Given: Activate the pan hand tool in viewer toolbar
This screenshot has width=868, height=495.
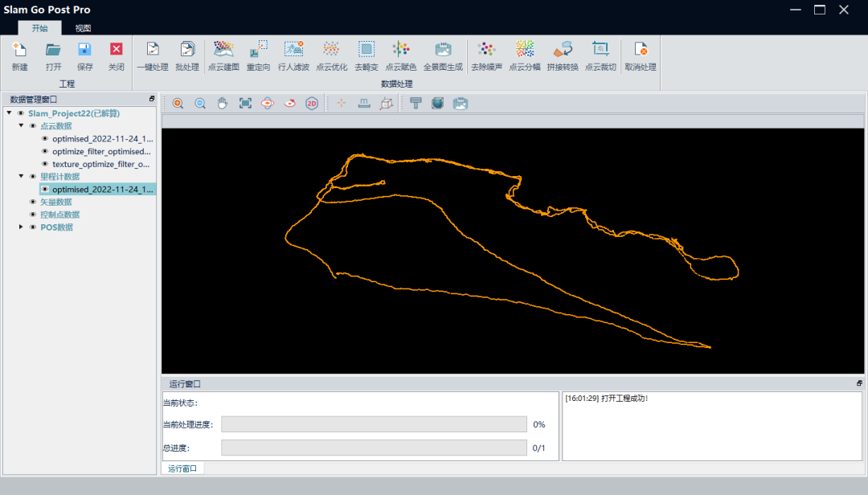Looking at the screenshot, I should (x=223, y=104).
